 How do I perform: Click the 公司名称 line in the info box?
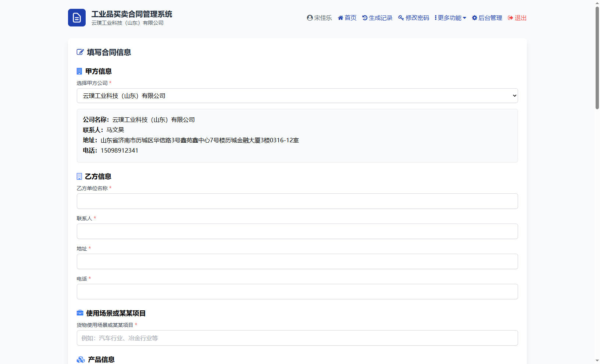[139, 119]
